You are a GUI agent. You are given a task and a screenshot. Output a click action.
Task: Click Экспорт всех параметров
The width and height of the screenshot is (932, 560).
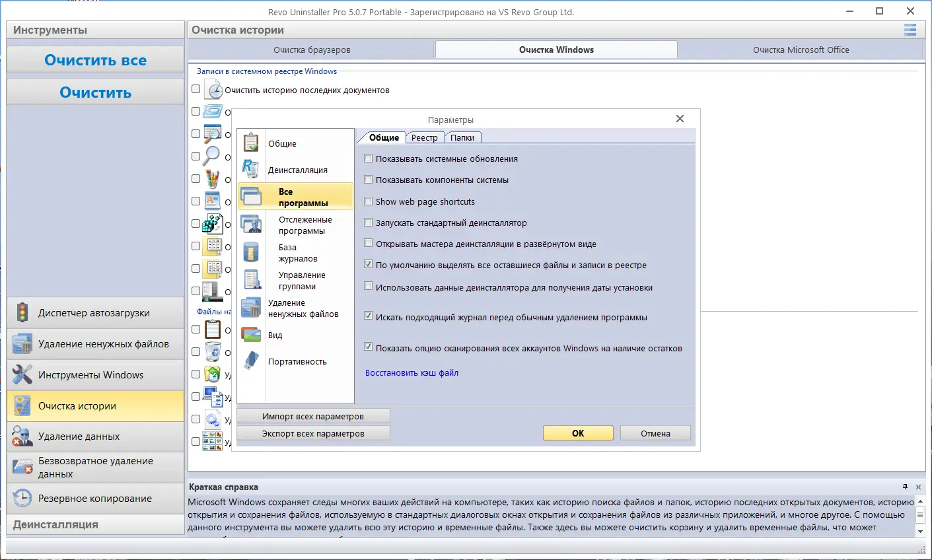coord(313,433)
